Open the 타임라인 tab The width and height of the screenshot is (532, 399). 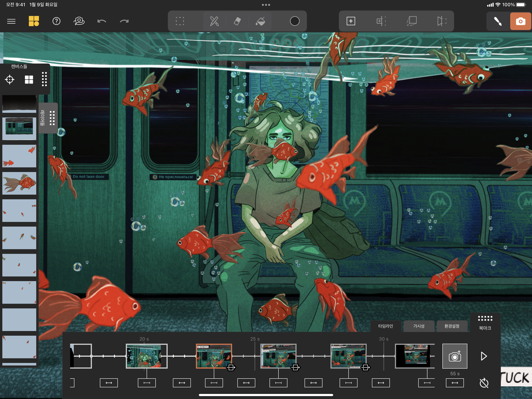(386, 326)
